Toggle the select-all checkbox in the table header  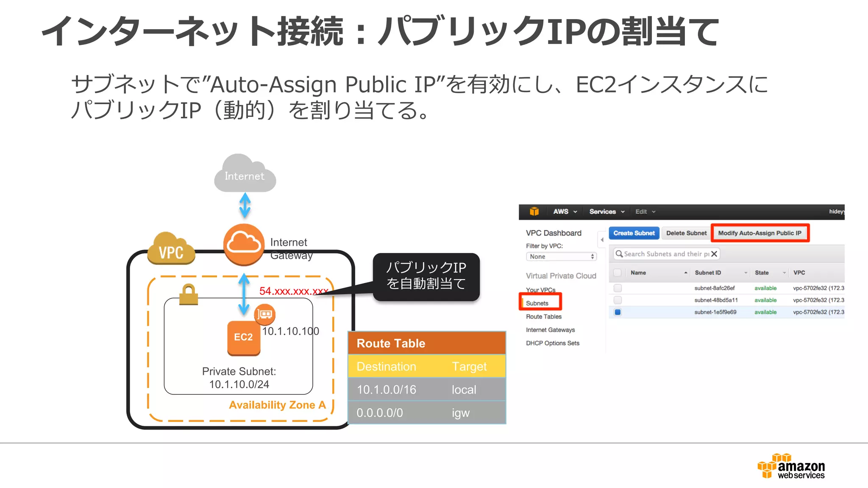(x=618, y=273)
